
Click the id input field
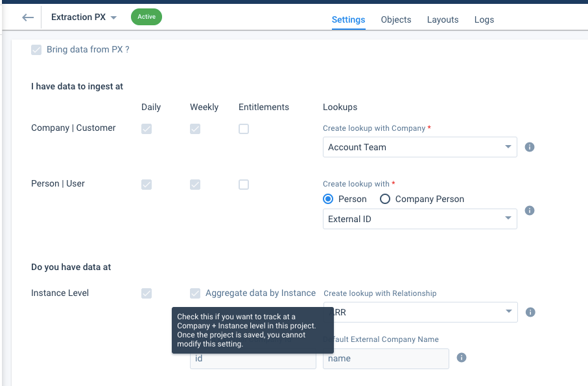(253, 359)
